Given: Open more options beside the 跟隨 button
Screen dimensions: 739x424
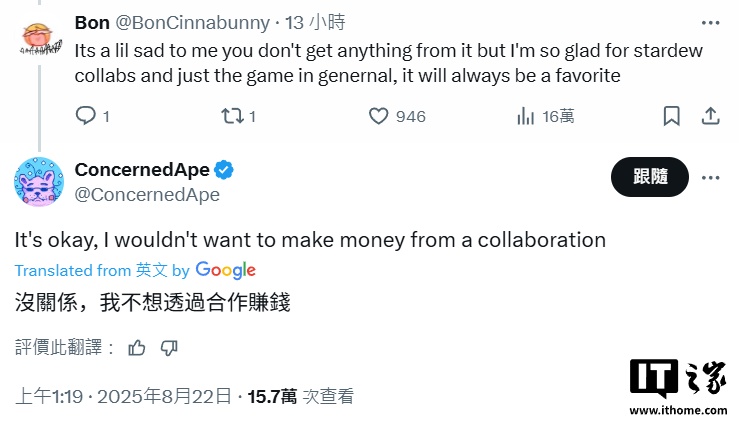Looking at the screenshot, I should pos(710,177).
